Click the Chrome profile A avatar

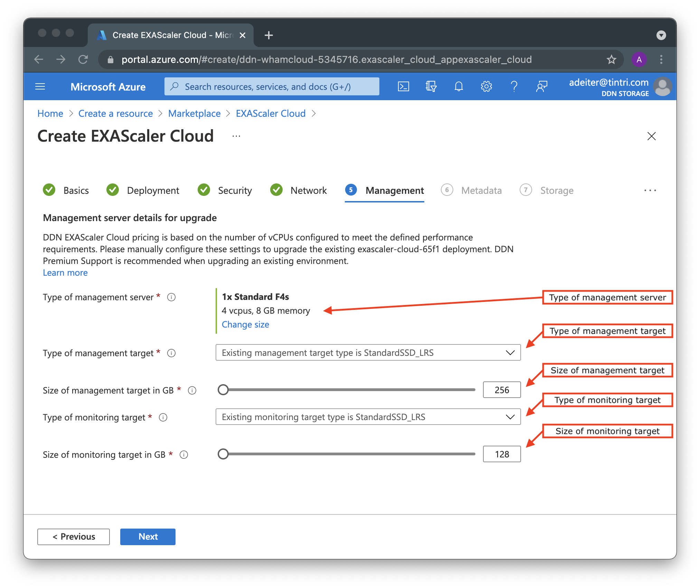coord(639,59)
